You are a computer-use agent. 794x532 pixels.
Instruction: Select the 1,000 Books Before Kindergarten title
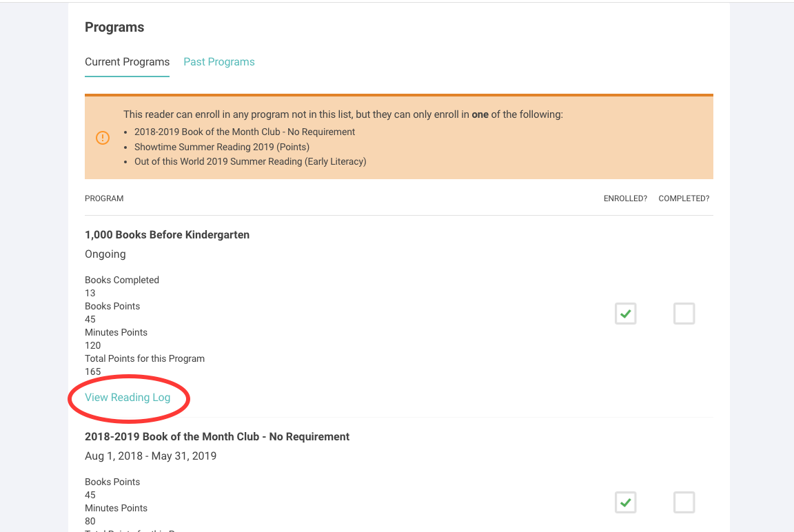[167, 235]
